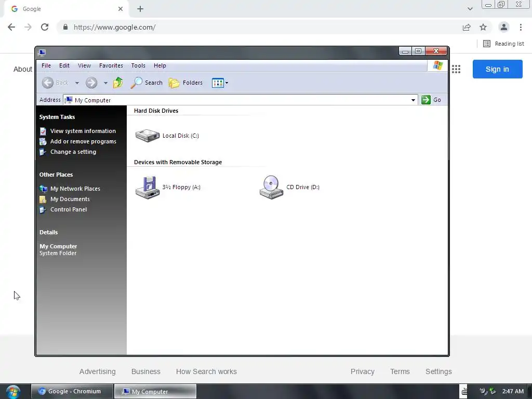The height and width of the screenshot is (399, 532).
Task: Open the Views button menu
Action: coord(220,83)
